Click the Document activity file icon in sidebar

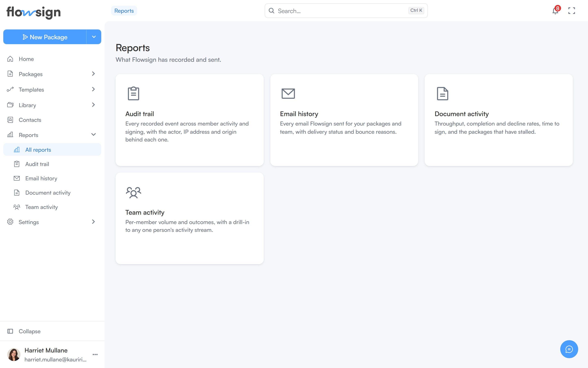(x=17, y=193)
